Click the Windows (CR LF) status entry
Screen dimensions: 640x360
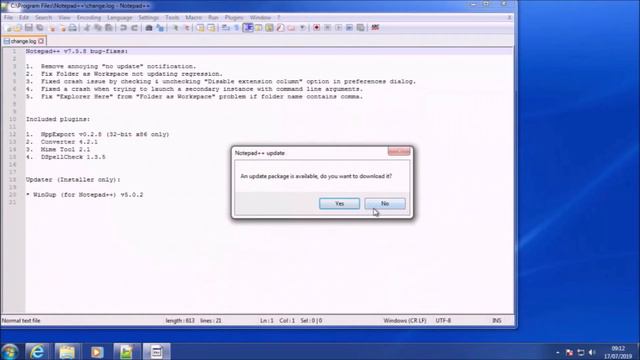(404, 320)
